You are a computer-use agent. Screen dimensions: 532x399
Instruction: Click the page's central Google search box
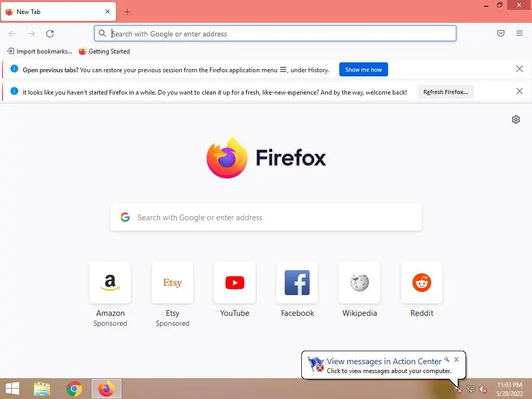(x=266, y=218)
